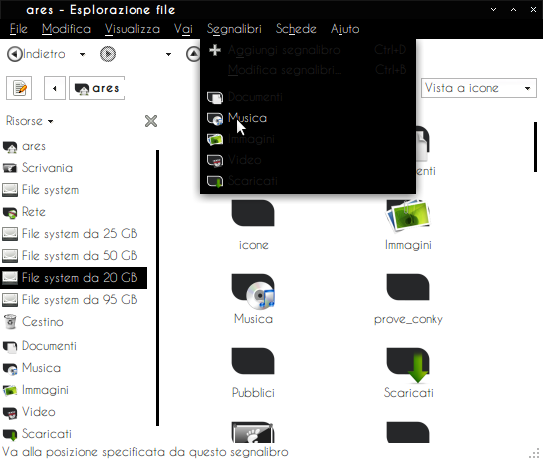Image resolution: width=543 pixels, height=461 pixels.
Task: Click the go-up folder icon
Action: [x=193, y=54]
